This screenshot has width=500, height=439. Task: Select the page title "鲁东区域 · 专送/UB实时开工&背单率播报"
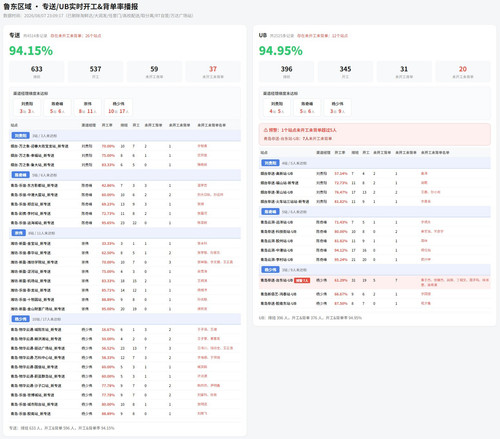71,6
